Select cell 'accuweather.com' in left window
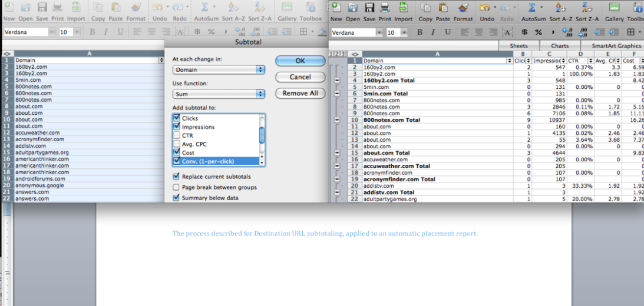The image size is (644, 306). (89, 132)
